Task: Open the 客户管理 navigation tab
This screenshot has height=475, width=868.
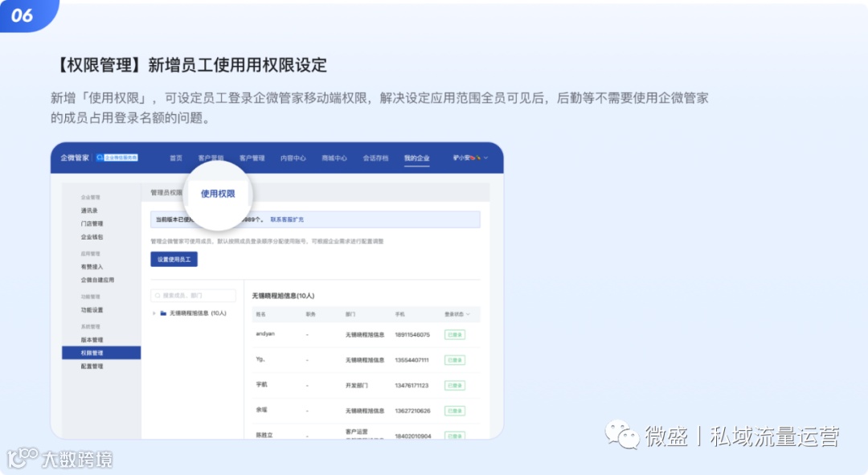Action: point(252,158)
